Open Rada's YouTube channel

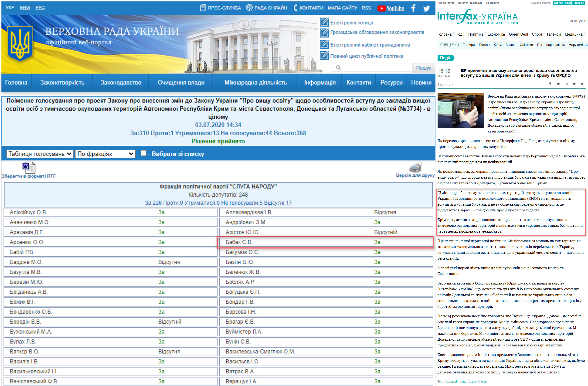[390, 8]
